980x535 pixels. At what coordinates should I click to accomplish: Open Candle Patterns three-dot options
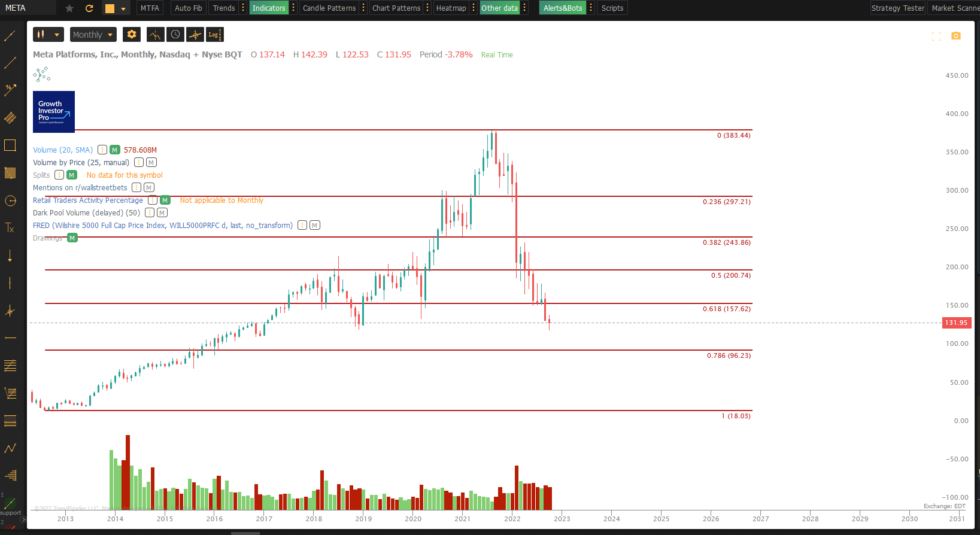pos(363,8)
